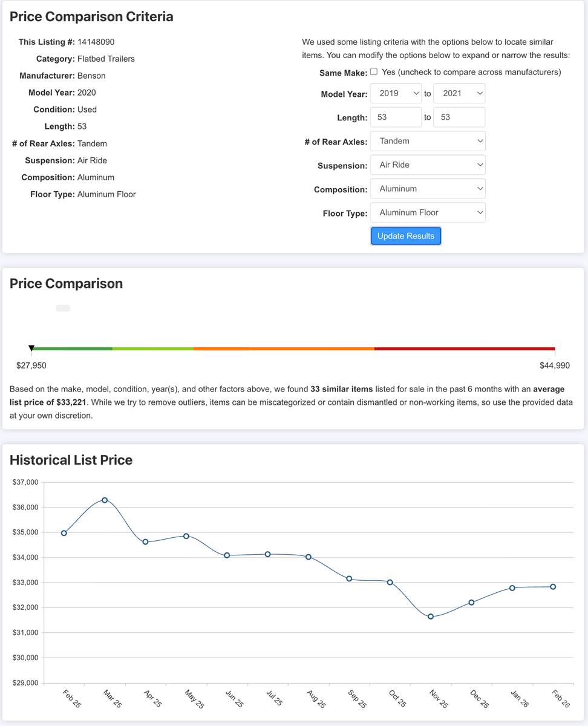Screen dimensions: 588x726
Task: Click the red price bar segment
Action: 464,349
